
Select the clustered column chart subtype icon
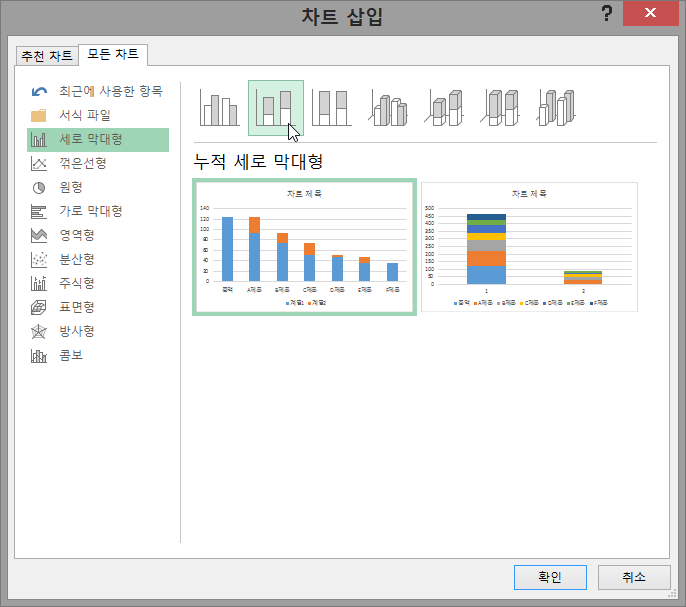coord(220,107)
